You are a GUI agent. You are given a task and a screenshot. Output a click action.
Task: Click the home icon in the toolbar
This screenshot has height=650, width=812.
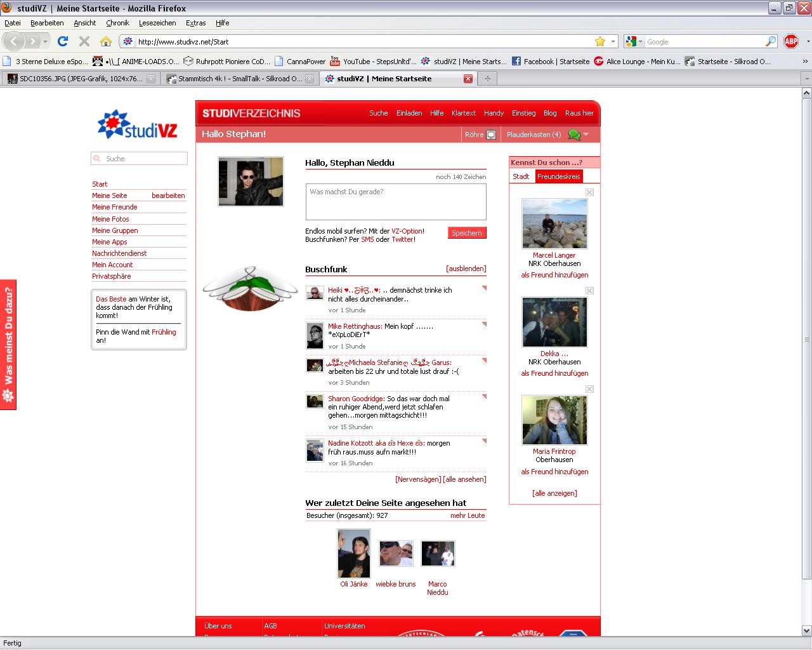(x=106, y=41)
